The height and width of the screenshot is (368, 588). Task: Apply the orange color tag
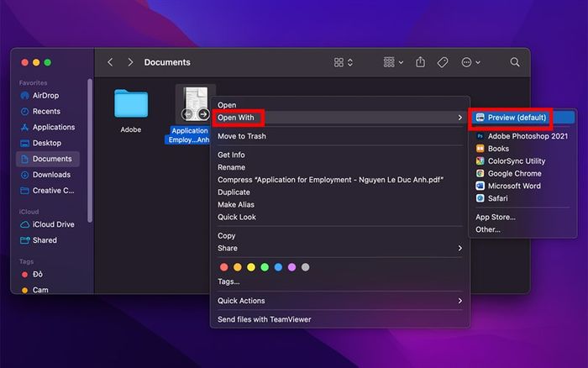coord(238,267)
